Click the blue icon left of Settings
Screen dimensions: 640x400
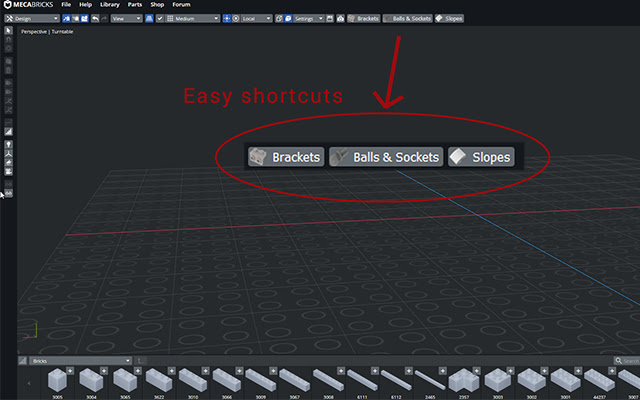tap(288, 19)
